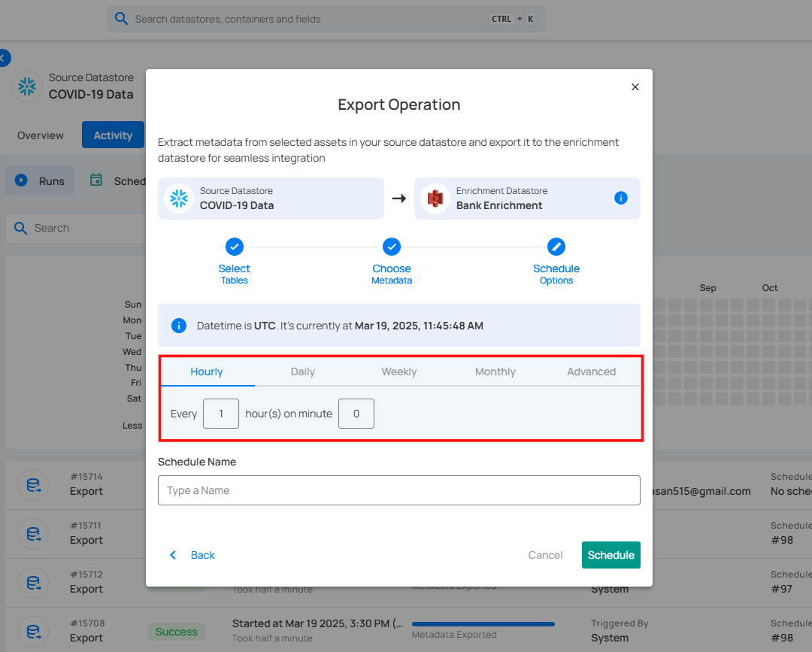Click the Schedule Options pencil step icon

(556, 247)
